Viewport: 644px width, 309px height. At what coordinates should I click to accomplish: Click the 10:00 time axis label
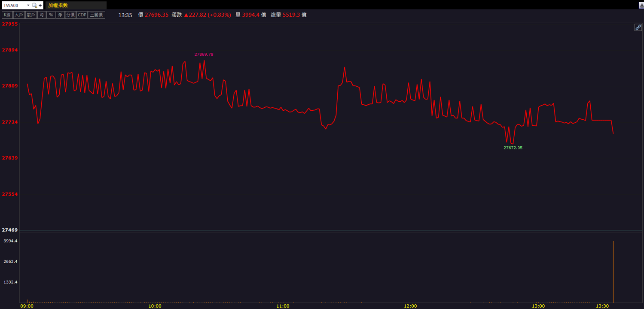(x=155, y=306)
